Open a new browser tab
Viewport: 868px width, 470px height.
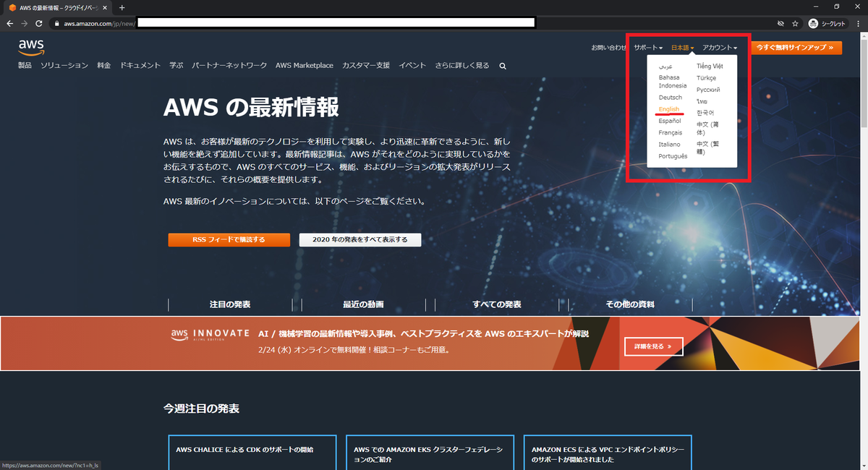click(x=122, y=7)
